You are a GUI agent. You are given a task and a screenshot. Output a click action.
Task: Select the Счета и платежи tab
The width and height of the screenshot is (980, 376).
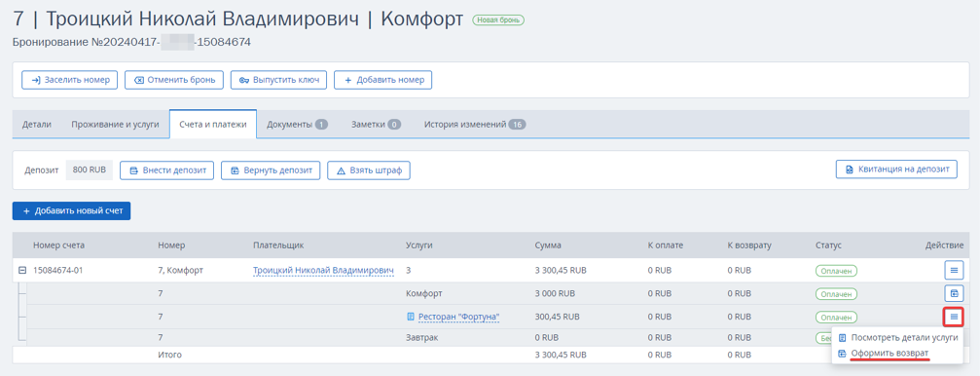[213, 124]
